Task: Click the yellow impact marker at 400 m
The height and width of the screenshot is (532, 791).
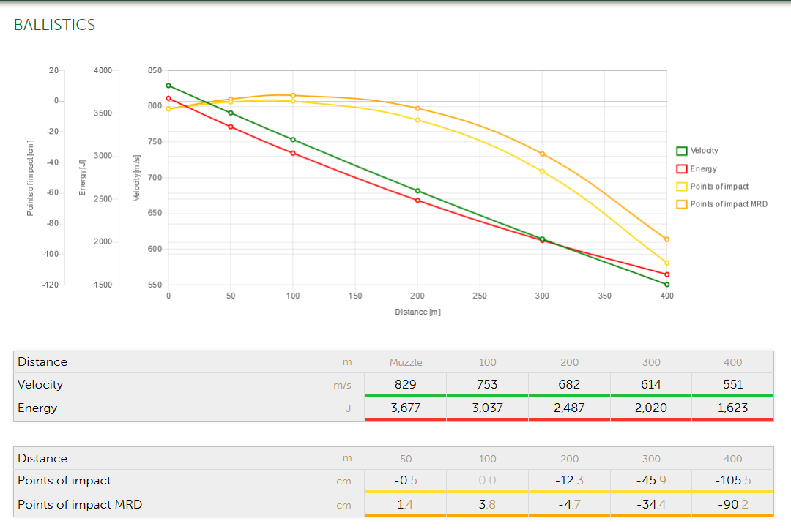Action: [x=666, y=263]
